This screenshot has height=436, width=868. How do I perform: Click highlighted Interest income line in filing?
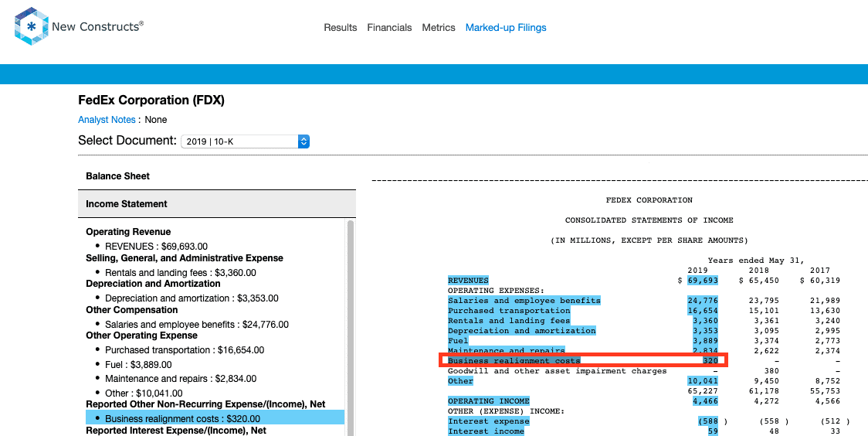[486, 431]
